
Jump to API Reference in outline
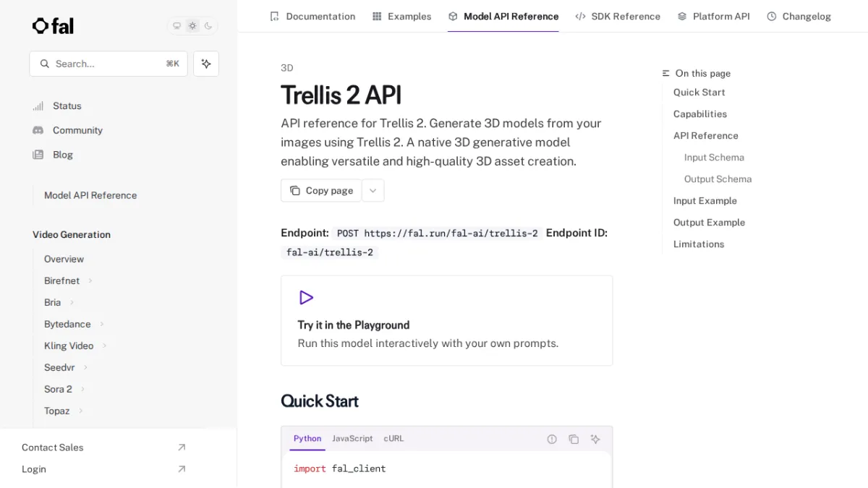[706, 136]
